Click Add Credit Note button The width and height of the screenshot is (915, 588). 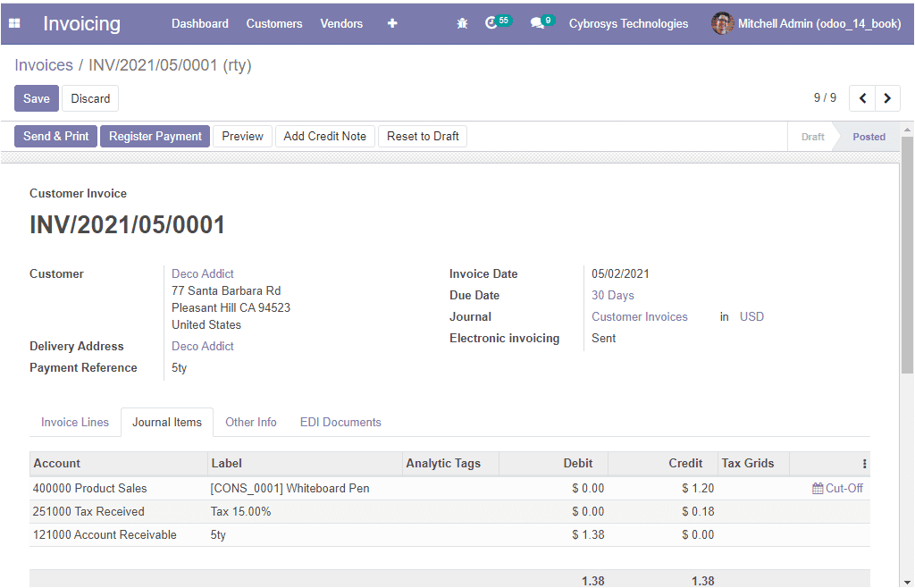pos(325,137)
